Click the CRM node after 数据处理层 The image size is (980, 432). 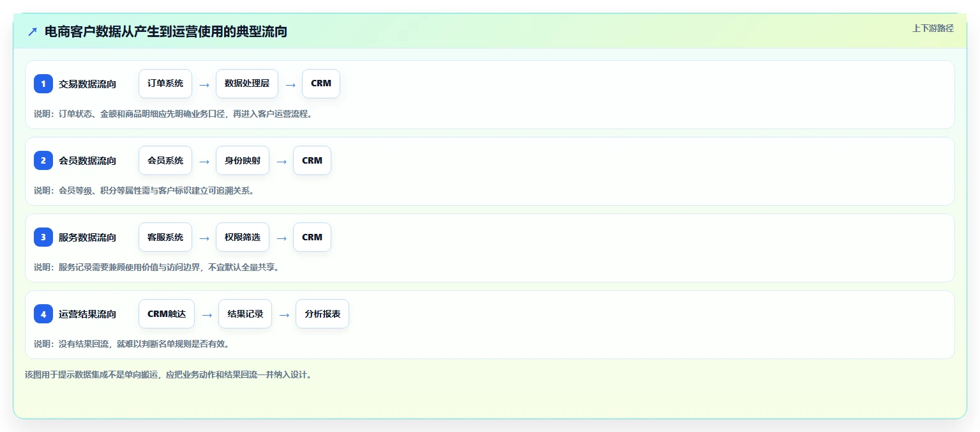click(x=321, y=84)
